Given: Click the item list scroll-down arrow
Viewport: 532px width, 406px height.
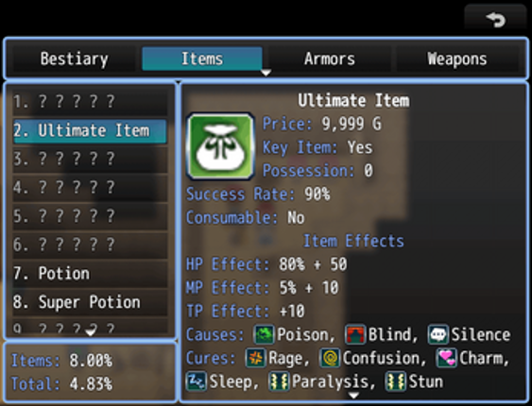Looking at the screenshot, I should (91, 332).
